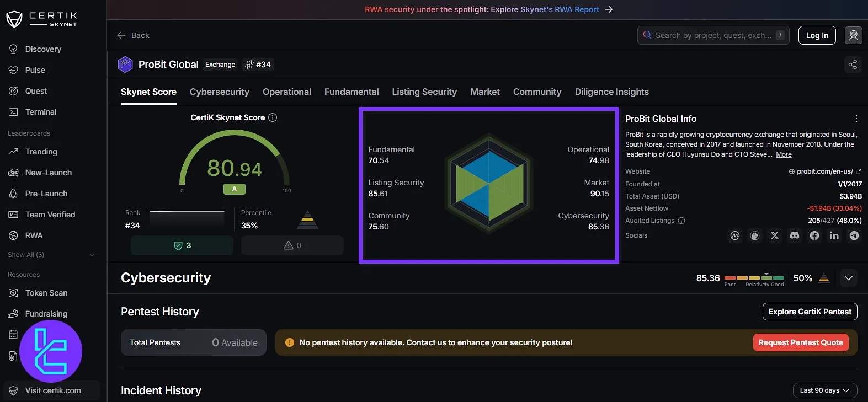Click the warning alerts count 0 button

[292, 245]
